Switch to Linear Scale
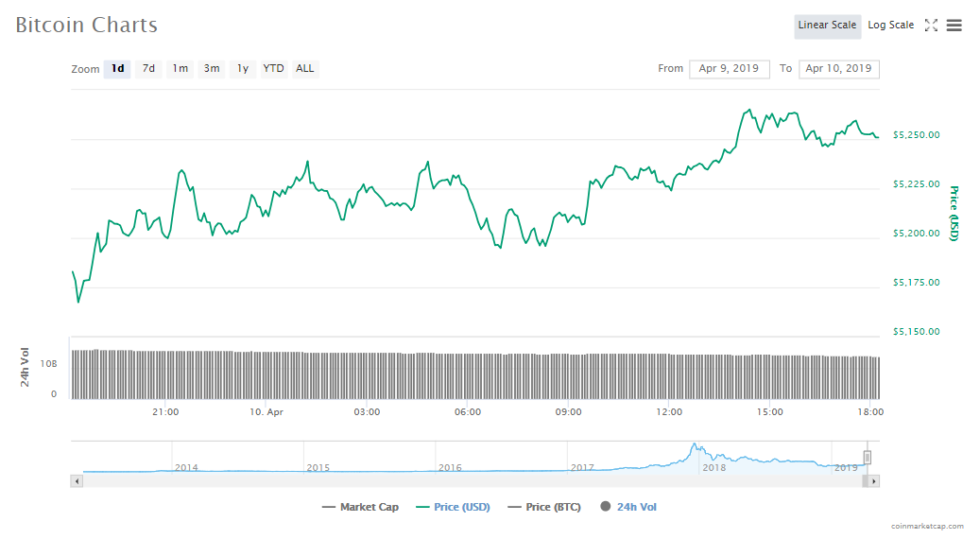Viewport: 980px width, 539px height. click(827, 26)
